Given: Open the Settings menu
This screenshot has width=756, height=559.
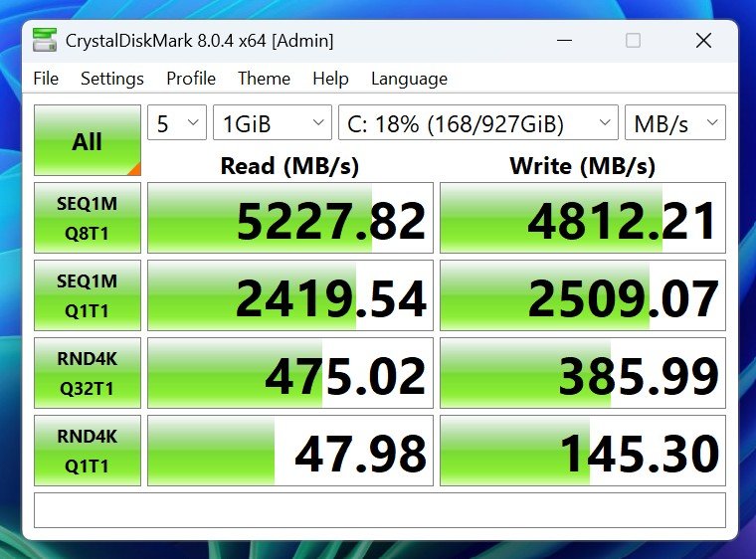Looking at the screenshot, I should pos(112,79).
